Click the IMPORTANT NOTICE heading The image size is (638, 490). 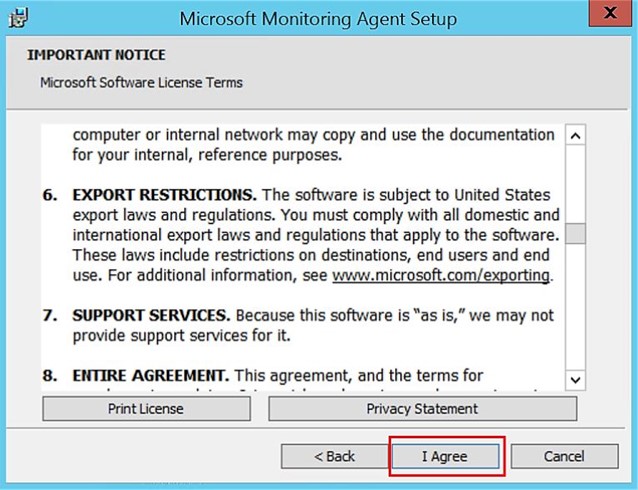point(96,55)
